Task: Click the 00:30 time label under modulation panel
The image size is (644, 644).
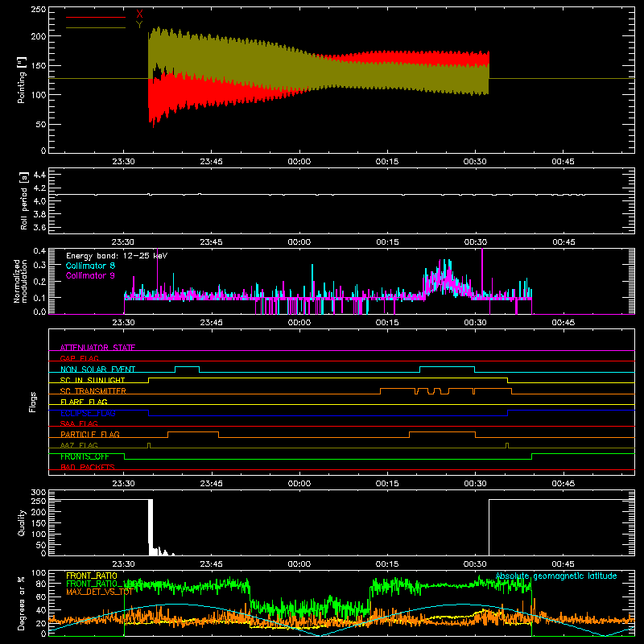Action: pyautogui.click(x=475, y=323)
